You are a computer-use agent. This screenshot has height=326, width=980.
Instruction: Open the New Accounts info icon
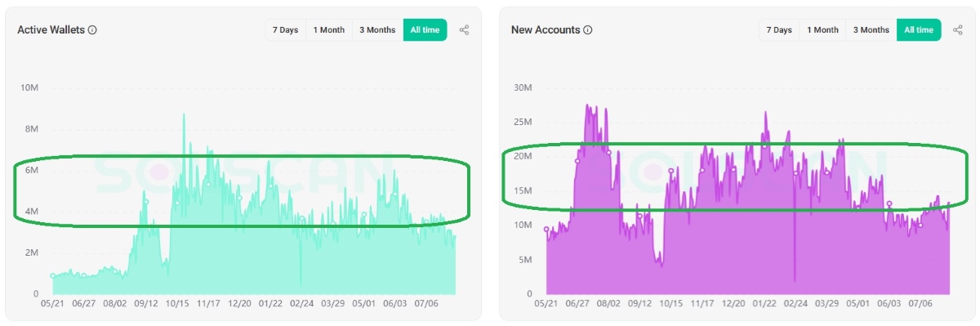(588, 30)
